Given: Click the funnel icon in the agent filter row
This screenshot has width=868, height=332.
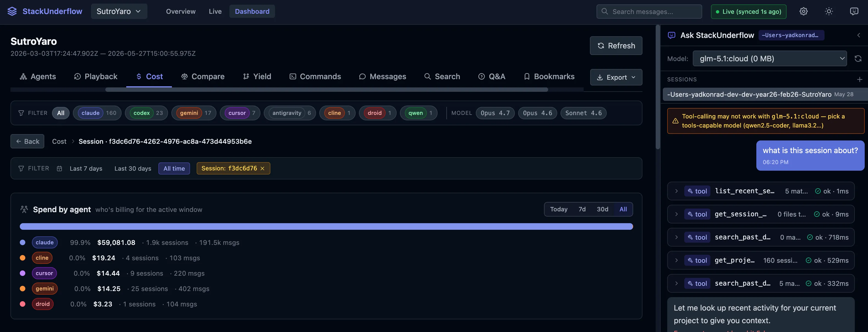Looking at the screenshot, I should pos(21,113).
